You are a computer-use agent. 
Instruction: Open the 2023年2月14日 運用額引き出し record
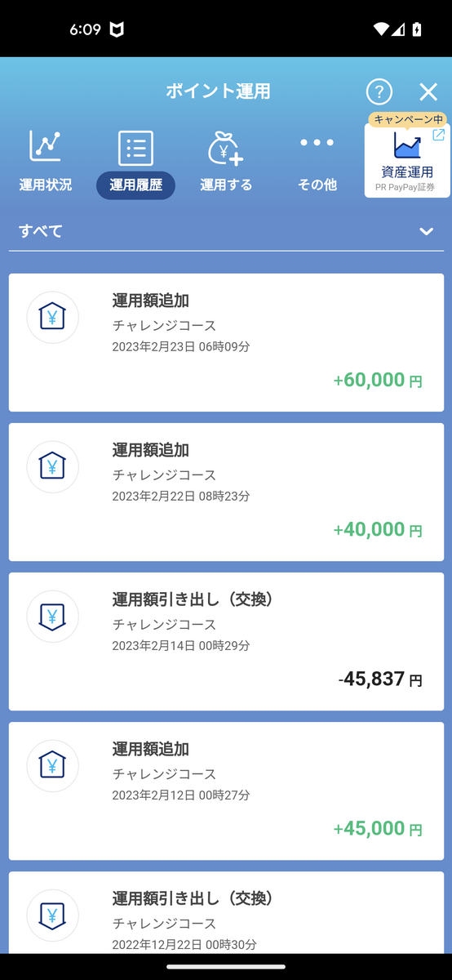[x=226, y=642]
